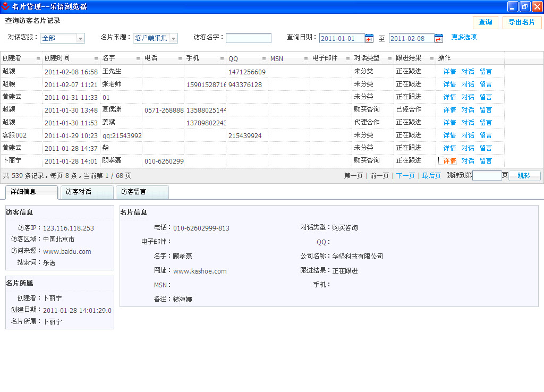
Task: Open 对话 for the 2011-01-31 11:33 row
Action: [x=467, y=97]
